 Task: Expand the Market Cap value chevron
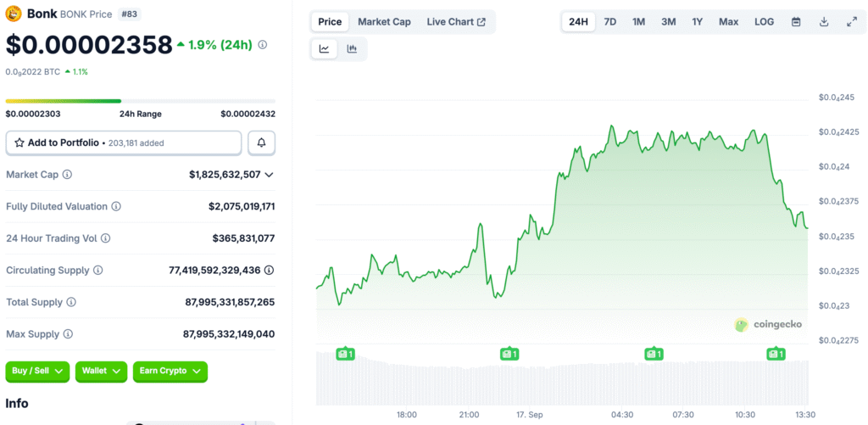pyautogui.click(x=270, y=175)
